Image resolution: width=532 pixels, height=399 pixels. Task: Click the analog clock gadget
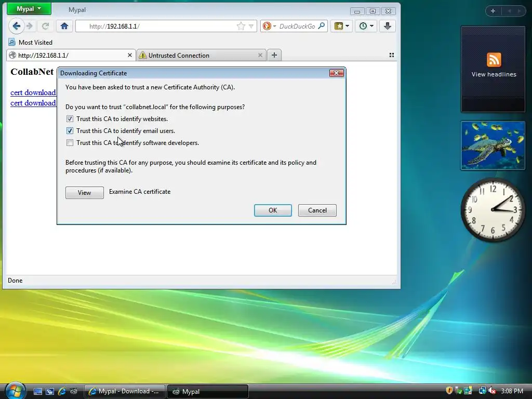point(493,210)
